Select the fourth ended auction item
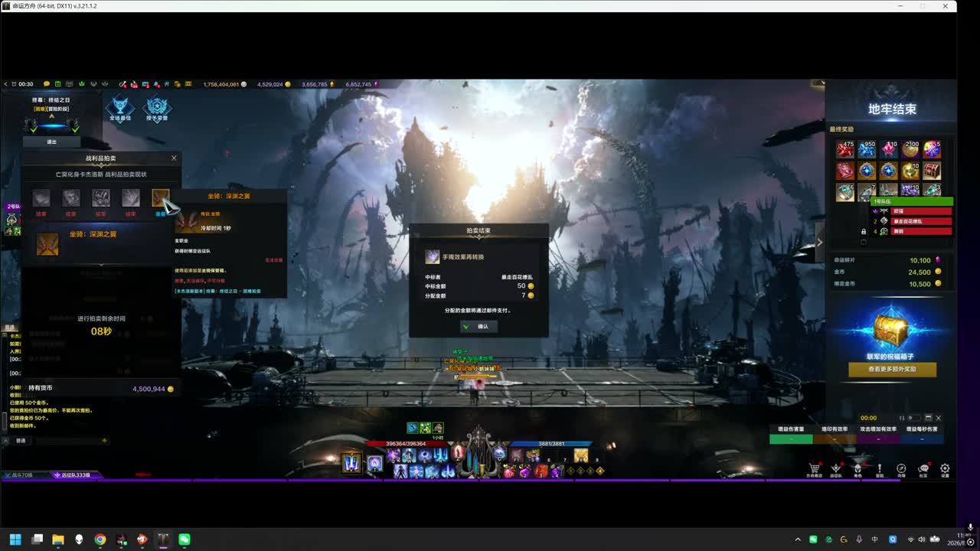The image size is (980, 551). coord(131,199)
